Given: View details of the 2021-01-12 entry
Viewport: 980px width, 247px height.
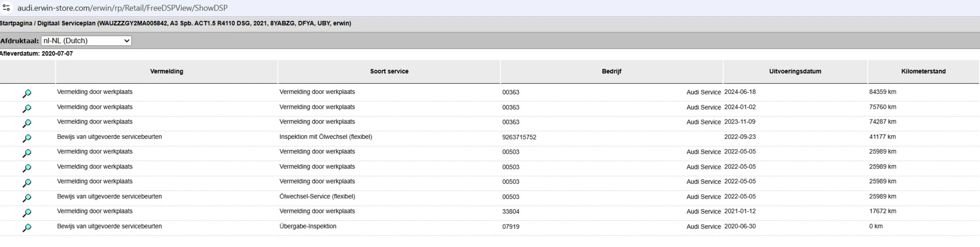Looking at the screenshot, I should pos(27,212).
